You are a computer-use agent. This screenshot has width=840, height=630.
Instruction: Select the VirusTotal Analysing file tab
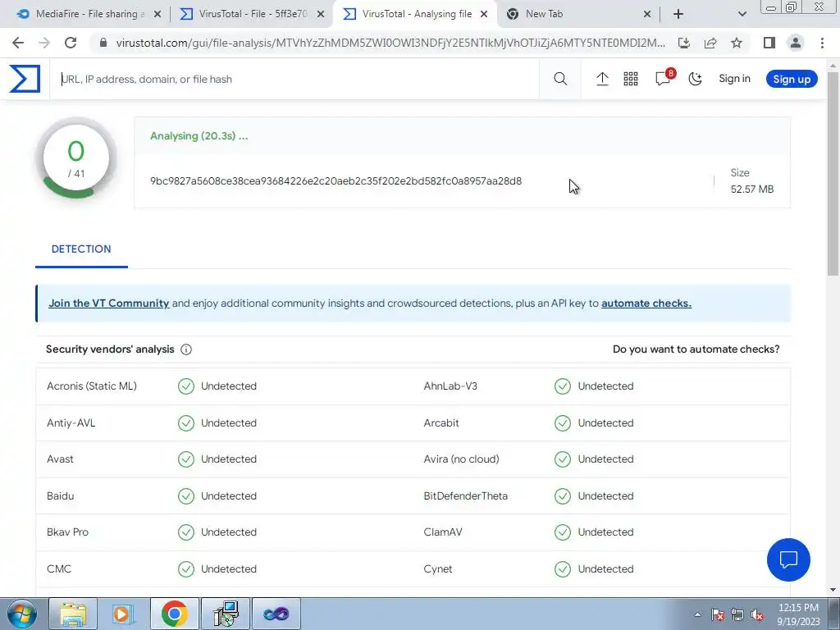(x=415, y=14)
